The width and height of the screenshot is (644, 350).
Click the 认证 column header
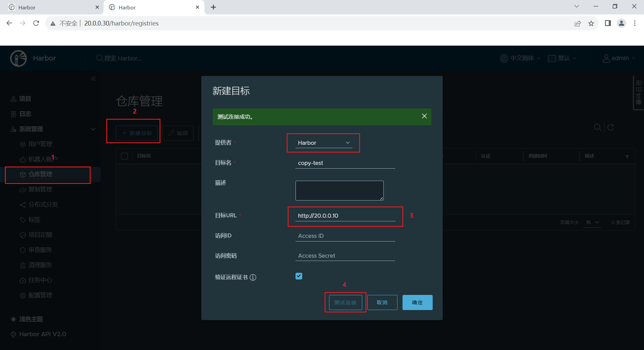point(486,156)
